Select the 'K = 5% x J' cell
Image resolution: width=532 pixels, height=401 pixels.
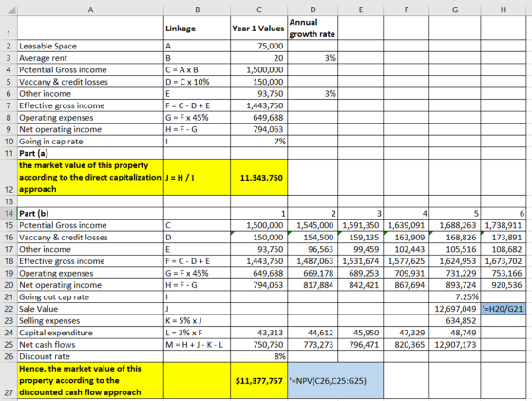click(198, 321)
